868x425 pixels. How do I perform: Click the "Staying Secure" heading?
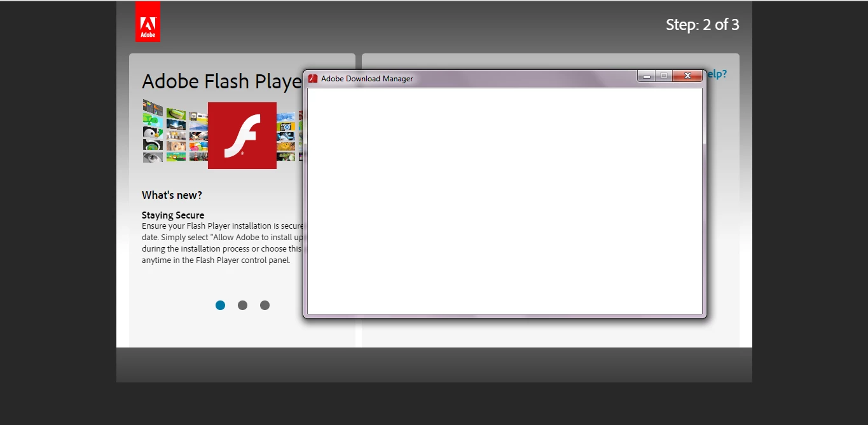pos(173,215)
